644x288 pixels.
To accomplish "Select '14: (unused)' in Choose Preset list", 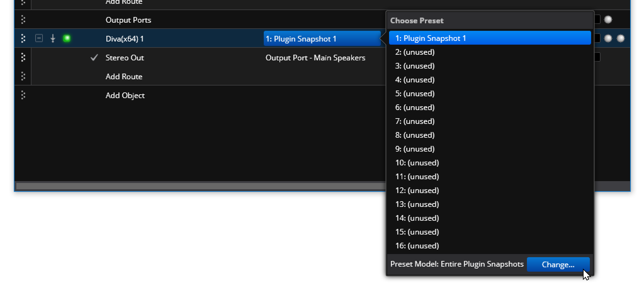I will (490, 218).
